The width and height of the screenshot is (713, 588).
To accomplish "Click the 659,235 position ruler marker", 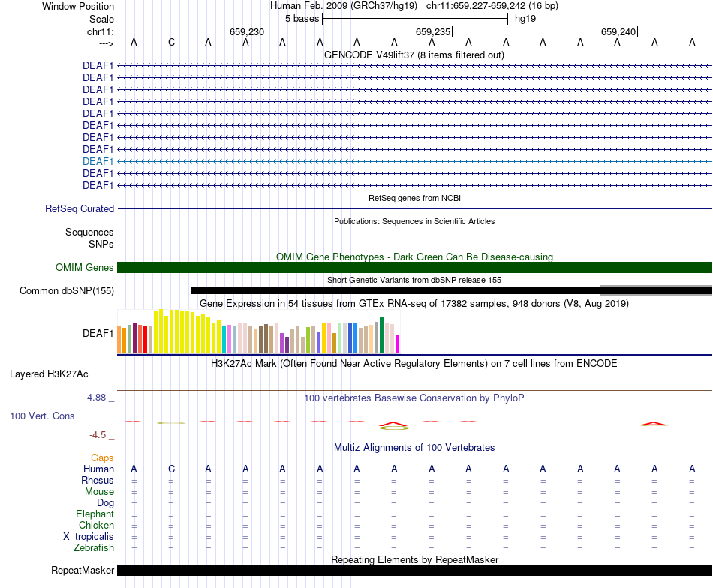I will coord(433,31).
